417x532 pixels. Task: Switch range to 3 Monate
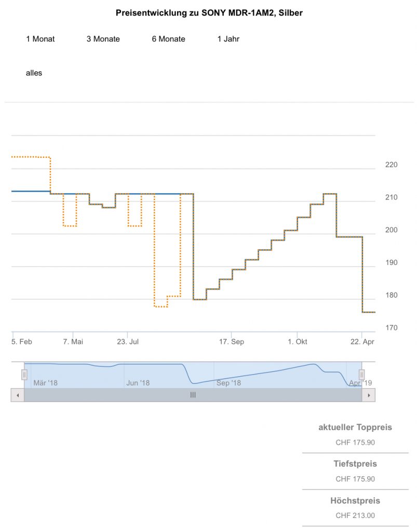pos(103,39)
